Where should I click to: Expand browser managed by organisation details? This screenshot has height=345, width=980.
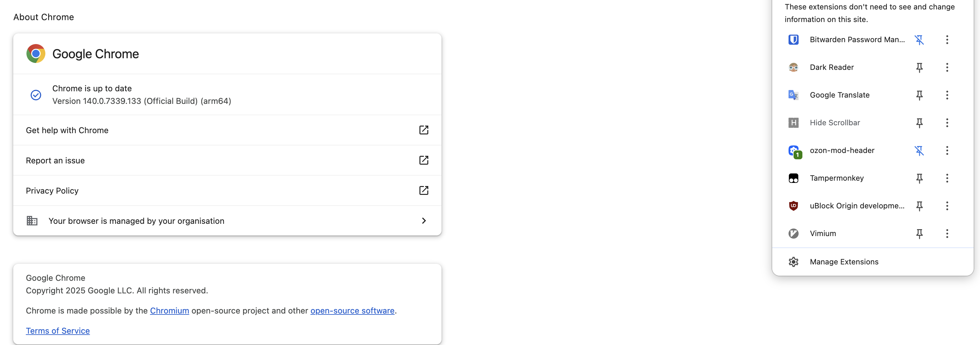tap(424, 221)
